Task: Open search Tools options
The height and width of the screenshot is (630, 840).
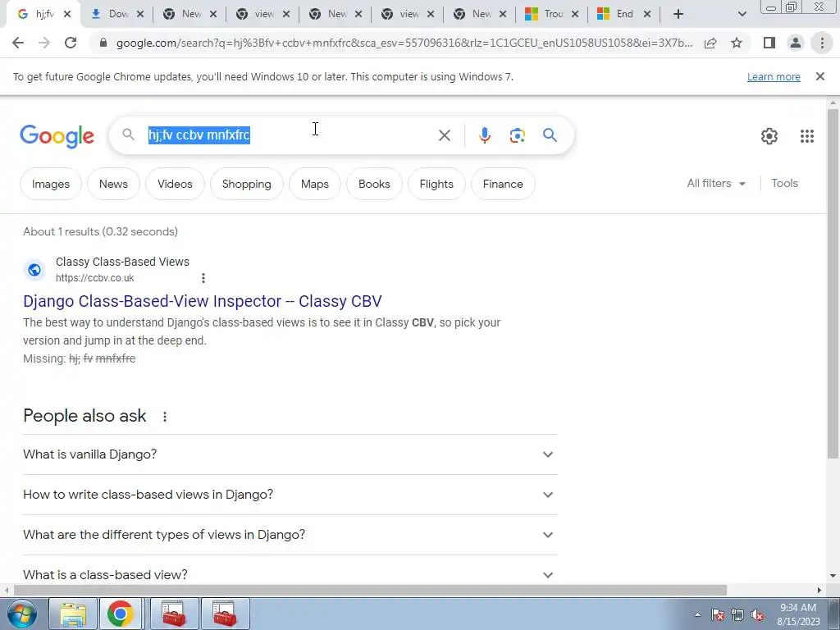Action: point(784,183)
